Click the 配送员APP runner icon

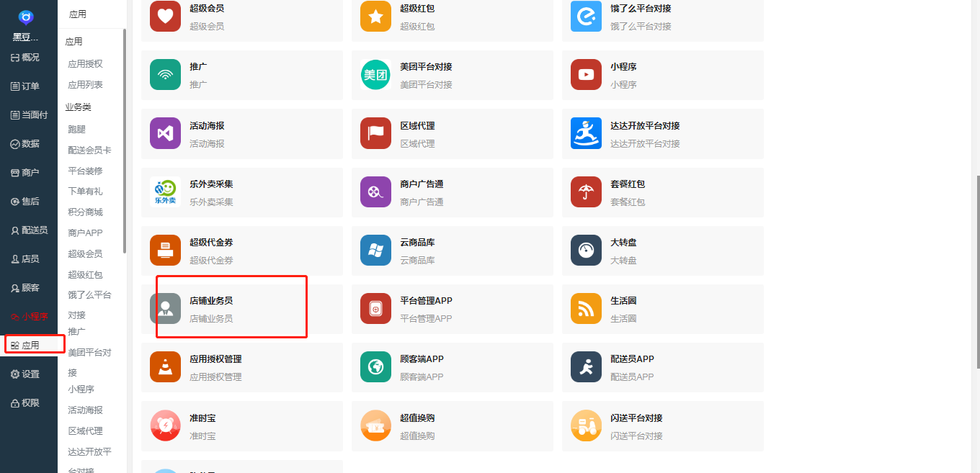coord(586,367)
